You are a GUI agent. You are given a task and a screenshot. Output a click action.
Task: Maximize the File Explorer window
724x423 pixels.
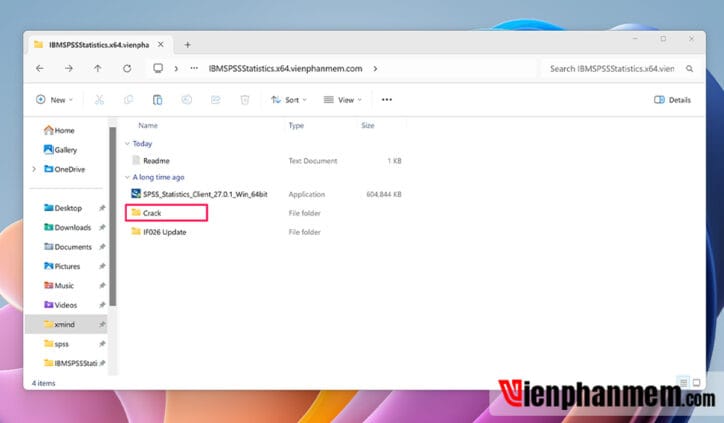(x=664, y=39)
